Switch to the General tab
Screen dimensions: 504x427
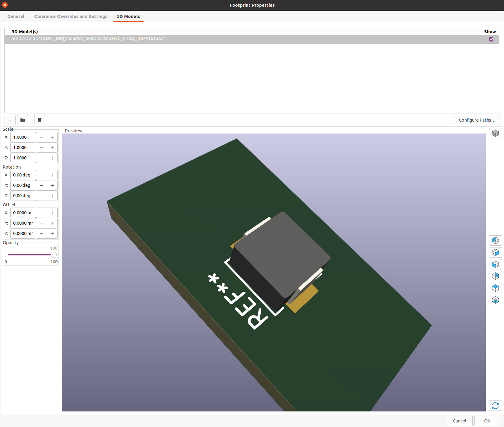(16, 16)
